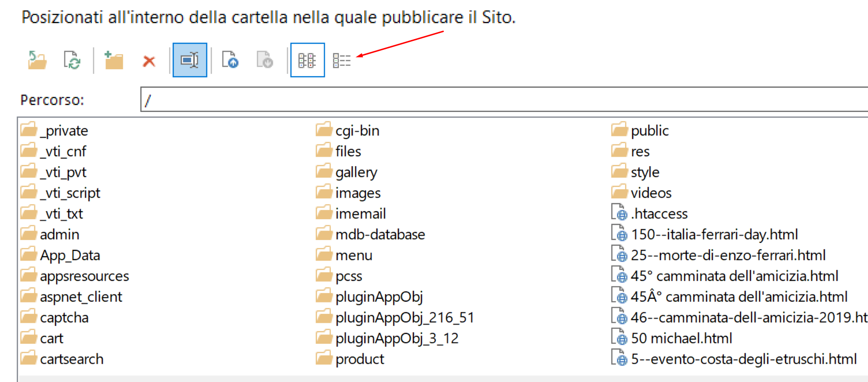Refresh the file list
Screen dimensions: 868x382
(x=72, y=60)
